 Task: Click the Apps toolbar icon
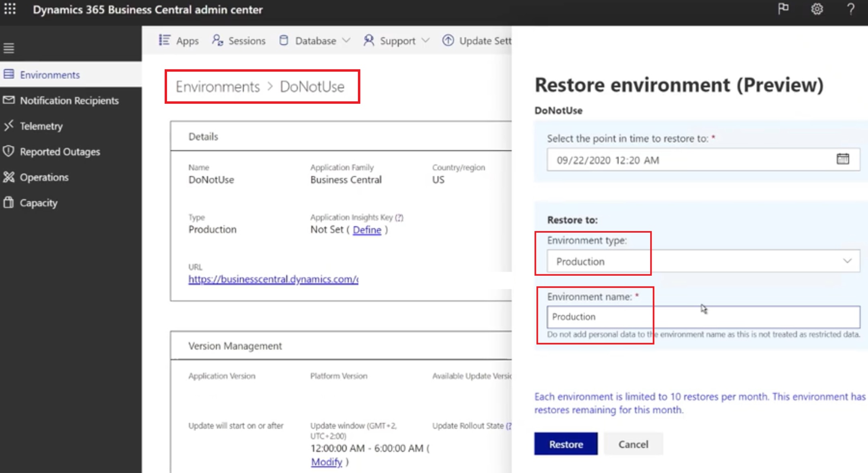point(165,40)
